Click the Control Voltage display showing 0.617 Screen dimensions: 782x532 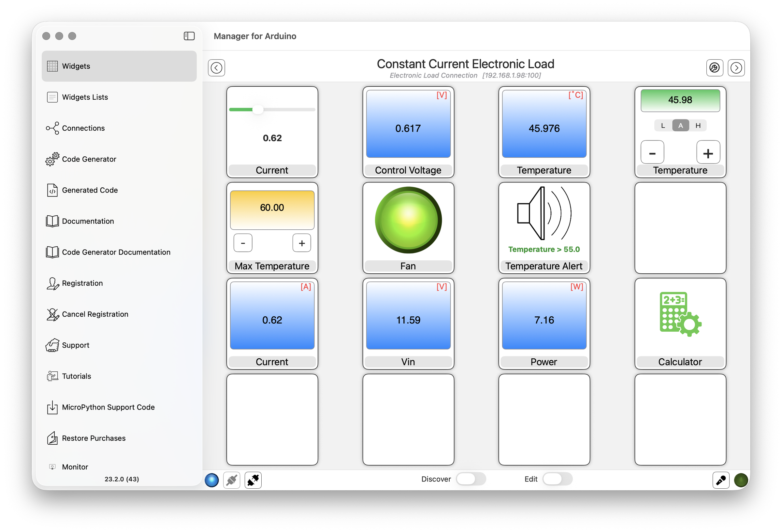pyautogui.click(x=408, y=124)
